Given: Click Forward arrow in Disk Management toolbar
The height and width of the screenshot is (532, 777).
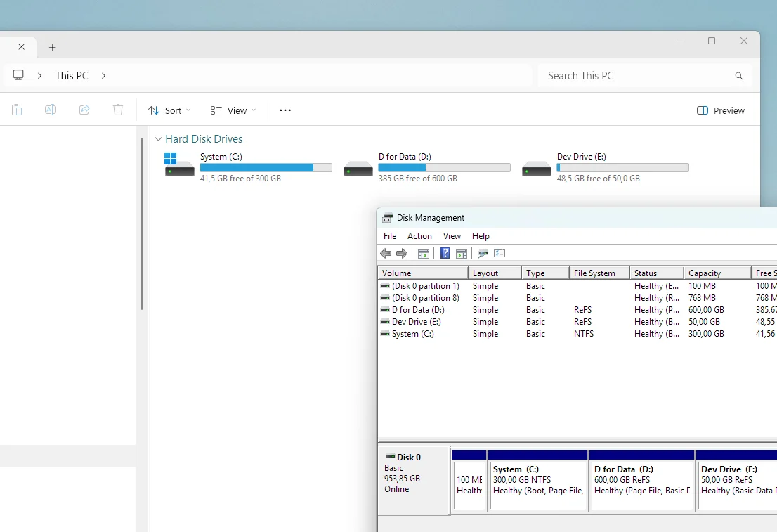Looking at the screenshot, I should tap(402, 254).
